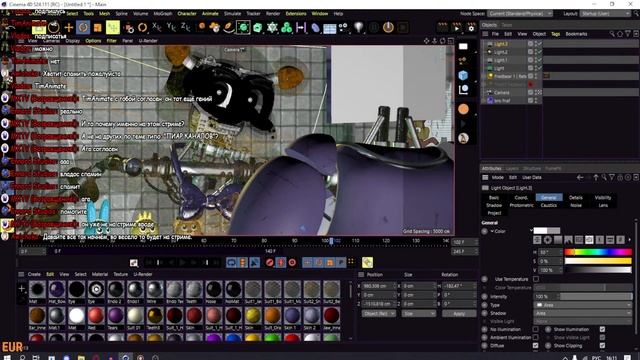
Task: Click the viewport maximize icon
Action: 451,41
